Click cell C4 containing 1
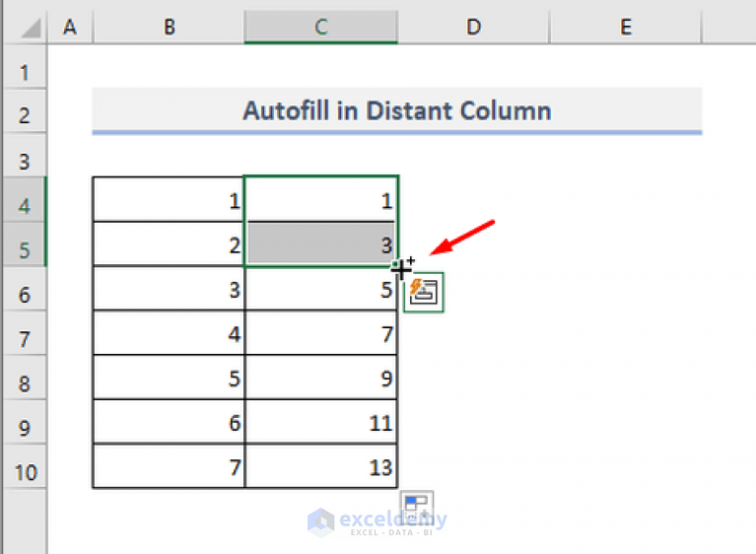Image resolution: width=756 pixels, height=554 pixels. (321, 199)
